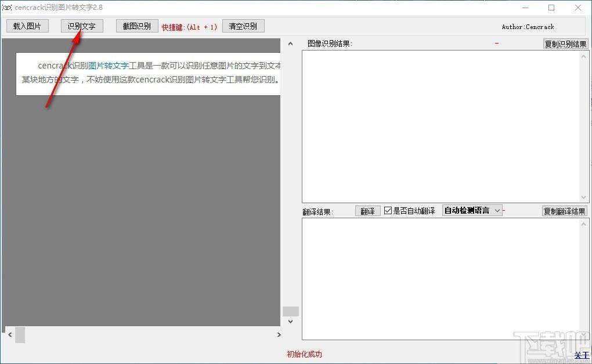The height and width of the screenshot is (364, 592).
Task: Click scroll up arrow in translation result box
Action: [584, 224]
